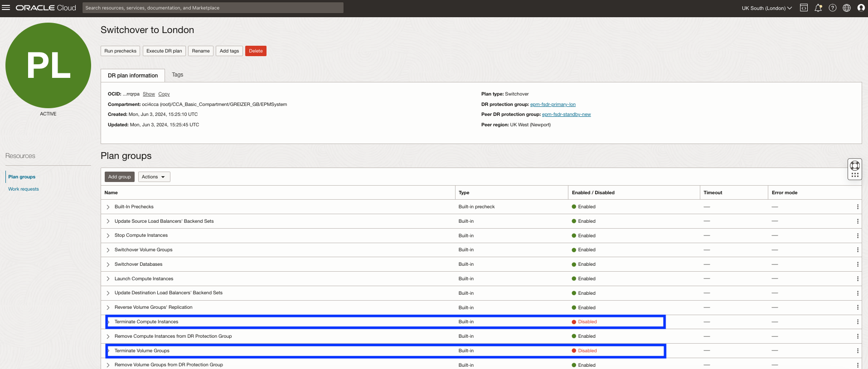Open epm-fsdr-primary-lon protection group link

553,105
